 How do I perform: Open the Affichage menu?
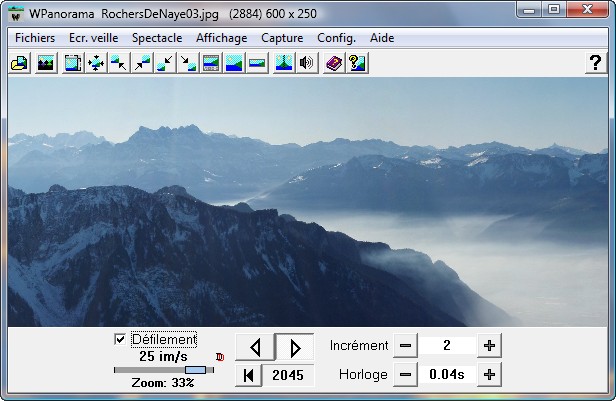222,38
